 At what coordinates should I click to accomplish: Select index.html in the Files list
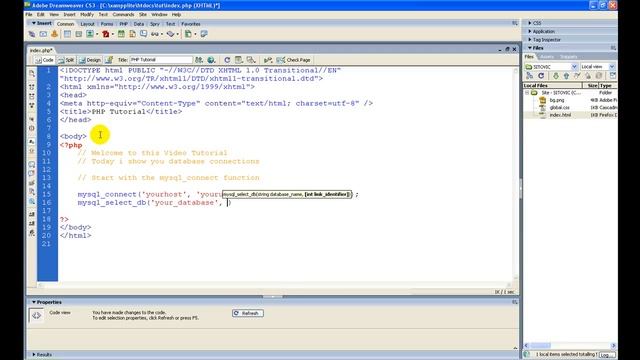point(560,115)
